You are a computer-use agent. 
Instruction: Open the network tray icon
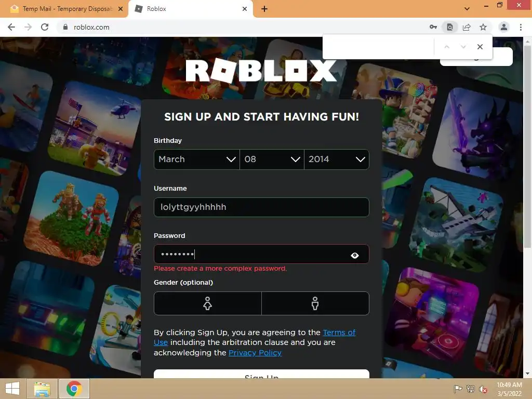tap(471, 389)
